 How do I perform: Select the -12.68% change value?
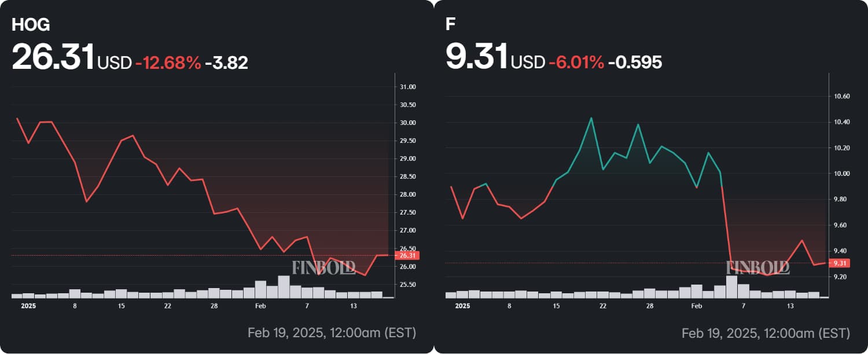pyautogui.click(x=168, y=62)
